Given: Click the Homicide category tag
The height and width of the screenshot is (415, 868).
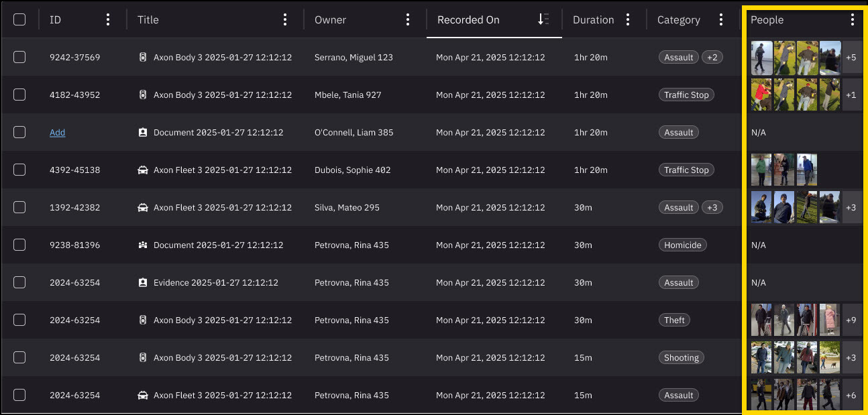Looking at the screenshot, I should (x=683, y=245).
